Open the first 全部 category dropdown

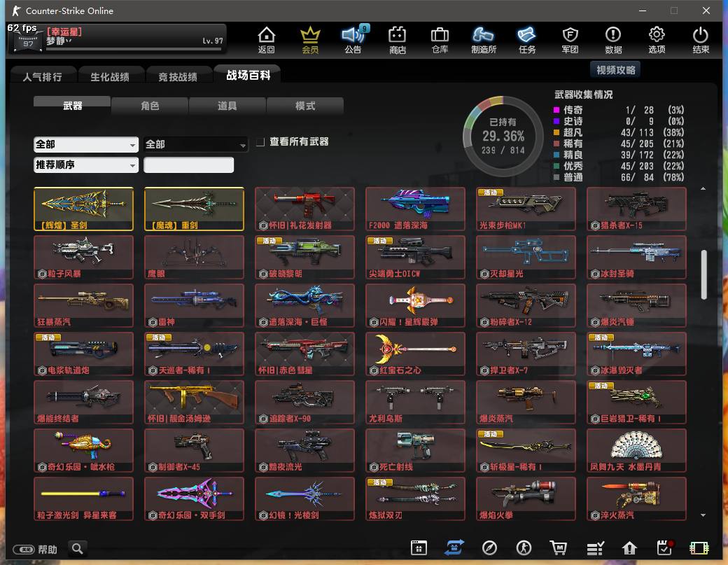pos(86,144)
